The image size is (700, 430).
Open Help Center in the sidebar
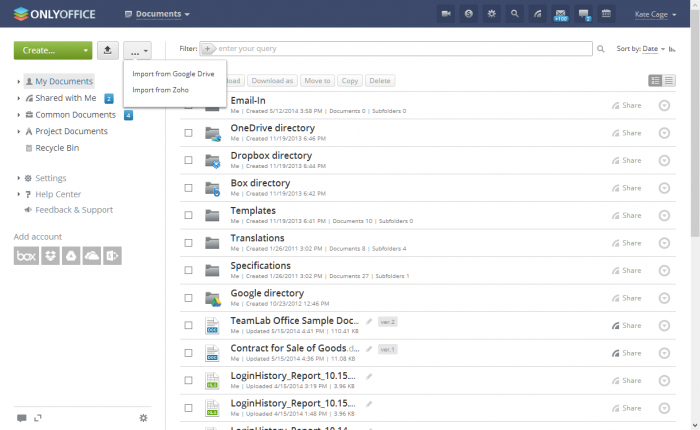pos(58,194)
